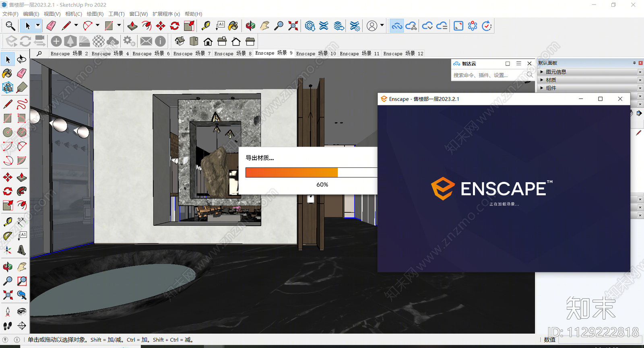Open the Pencil tool dropdown arrow
644x348 pixels.
[76, 25]
